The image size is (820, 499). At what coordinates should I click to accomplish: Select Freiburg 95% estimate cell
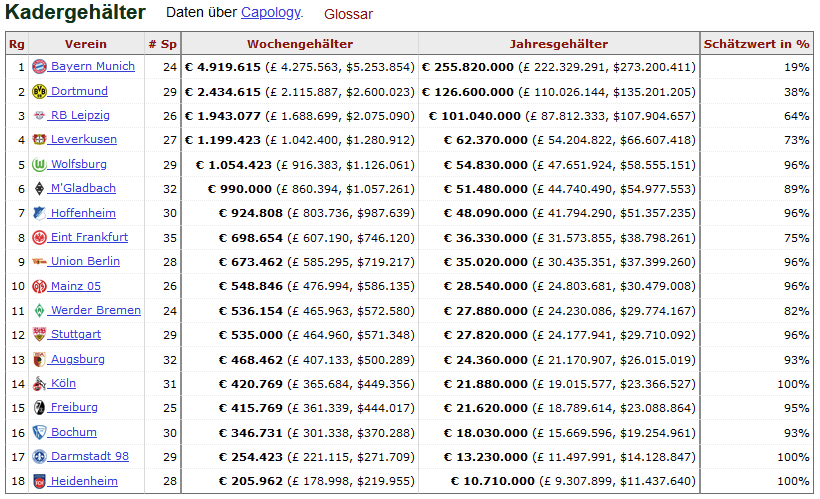click(757, 408)
